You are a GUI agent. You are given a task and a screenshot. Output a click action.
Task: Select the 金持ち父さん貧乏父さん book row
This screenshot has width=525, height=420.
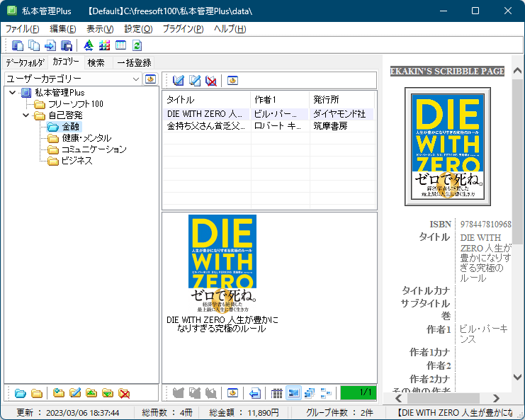coord(205,126)
